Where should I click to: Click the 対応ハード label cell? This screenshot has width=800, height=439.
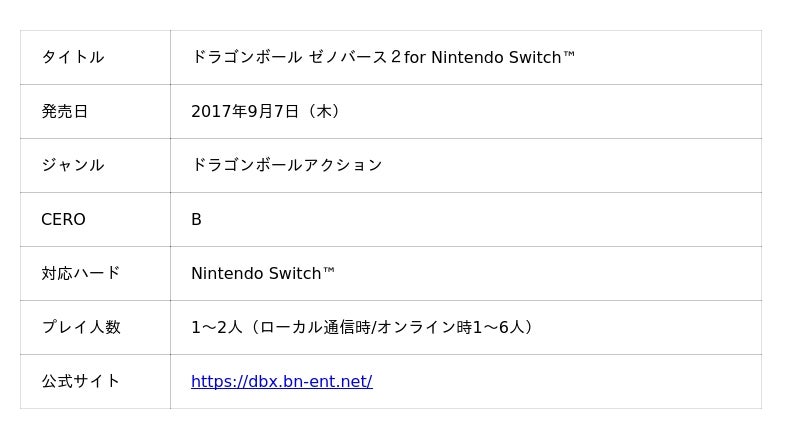[80, 273]
